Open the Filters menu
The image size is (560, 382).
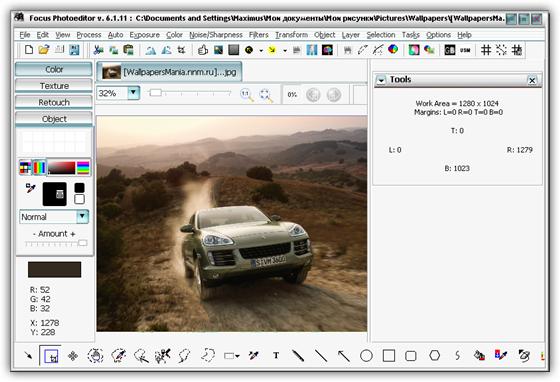click(259, 35)
